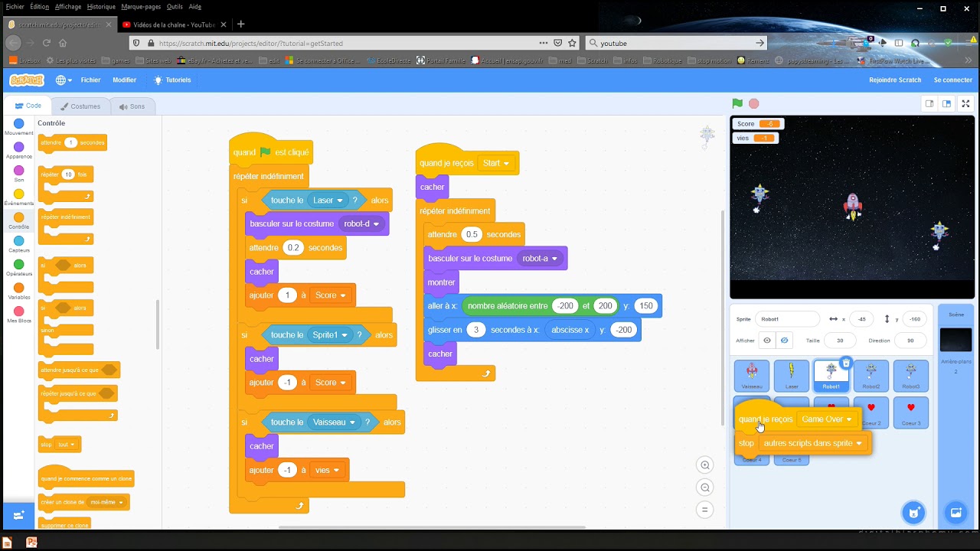
Task: Choose a new backdrop button
Action: 955,513
